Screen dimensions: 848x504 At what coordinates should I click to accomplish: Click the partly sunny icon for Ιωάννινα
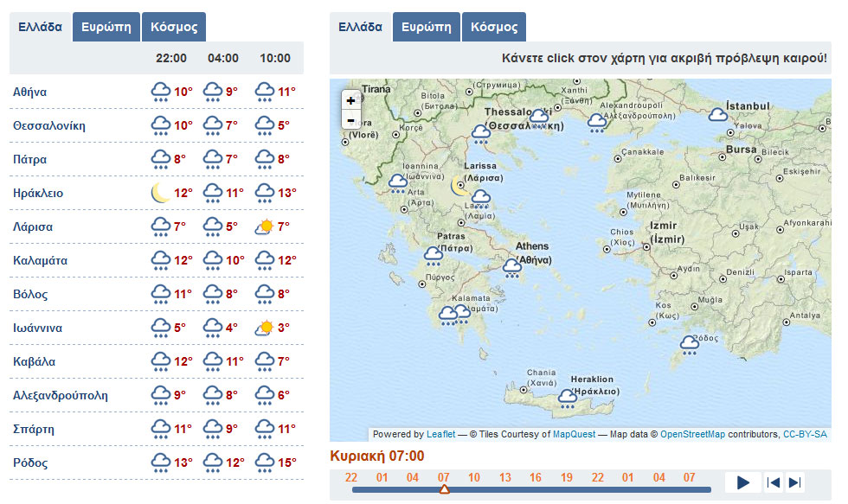tap(263, 327)
